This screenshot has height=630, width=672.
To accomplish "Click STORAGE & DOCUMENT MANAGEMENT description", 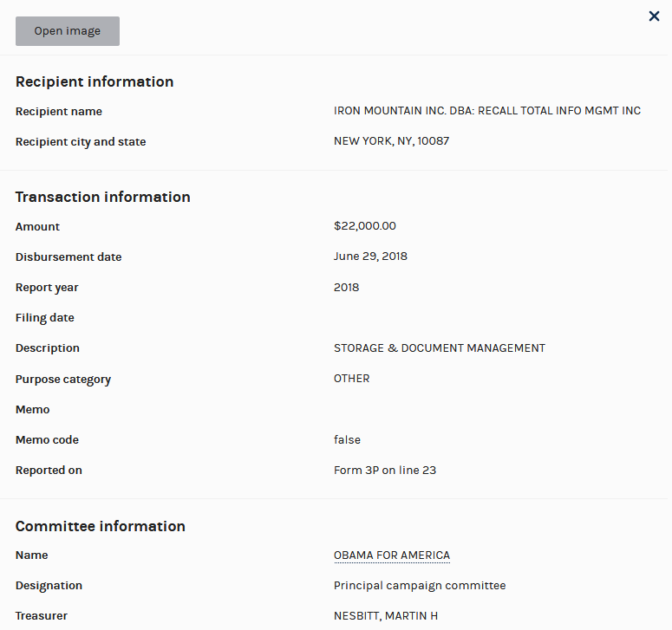I will [x=440, y=347].
